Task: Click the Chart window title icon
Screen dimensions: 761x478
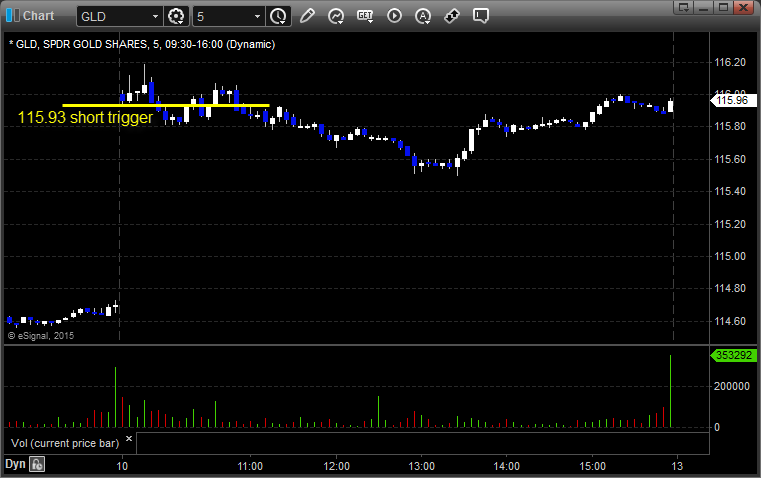Action: click(12, 16)
